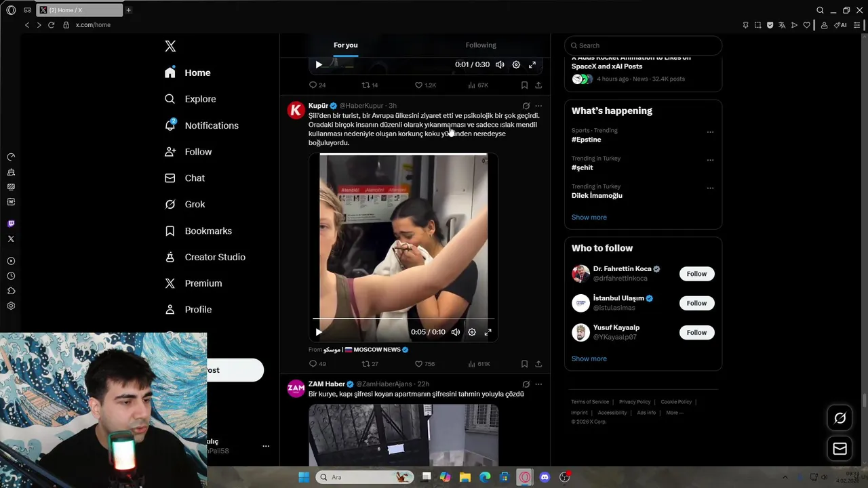
Task: Open more options on the Kupür post
Action: tap(538, 106)
